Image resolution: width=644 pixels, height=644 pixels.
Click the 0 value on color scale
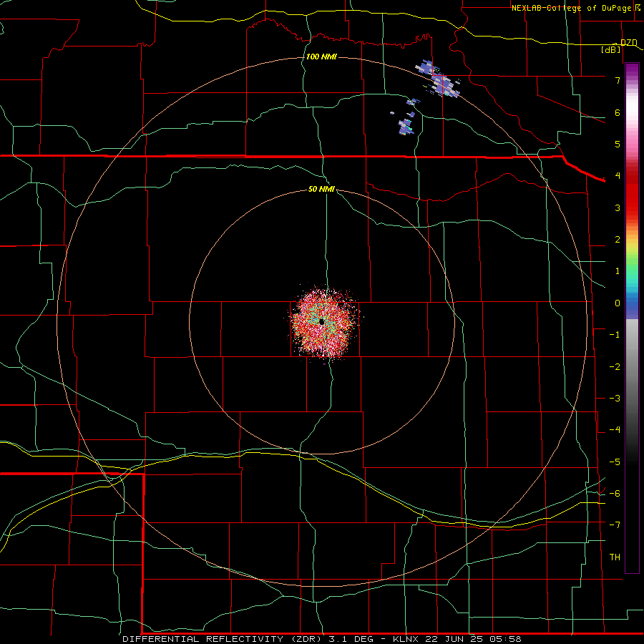[x=618, y=303]
